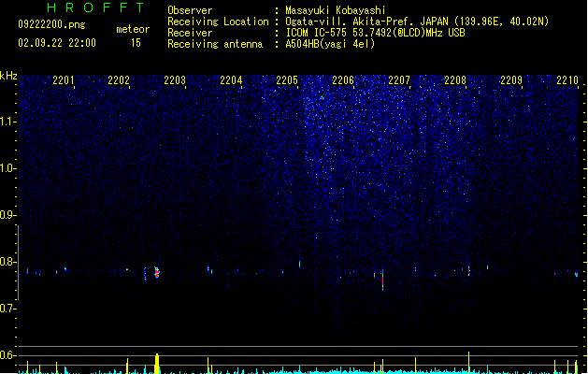
Task: Click the 0.8 kHz axis label
Action: (7, 262)
